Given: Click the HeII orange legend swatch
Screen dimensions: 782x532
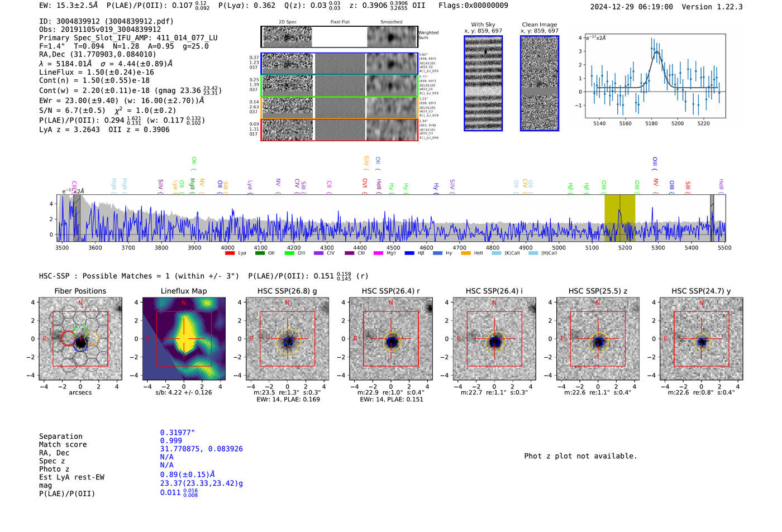Looking at the screenshot, I should [466, 253].
